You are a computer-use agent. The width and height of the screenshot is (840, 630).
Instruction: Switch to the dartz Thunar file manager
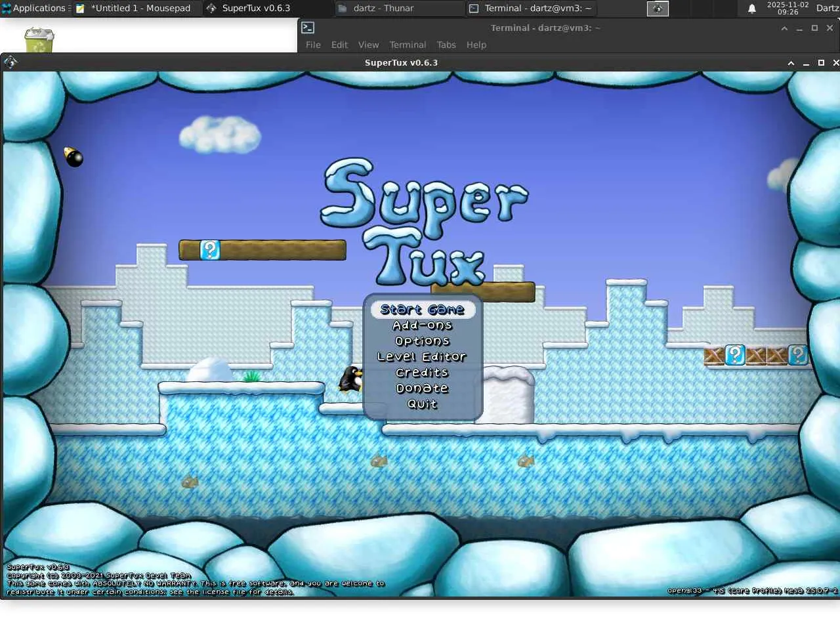398,9
